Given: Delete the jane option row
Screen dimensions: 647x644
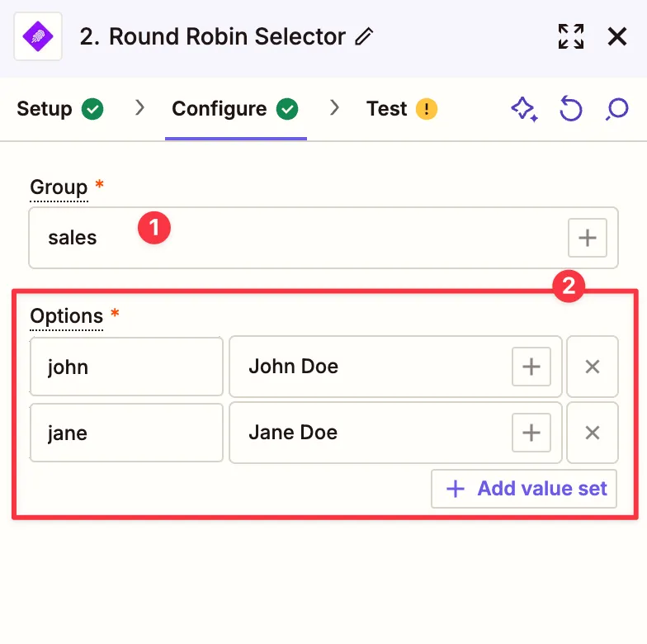Looking at the screenshot, I should [x=592, y=433].
